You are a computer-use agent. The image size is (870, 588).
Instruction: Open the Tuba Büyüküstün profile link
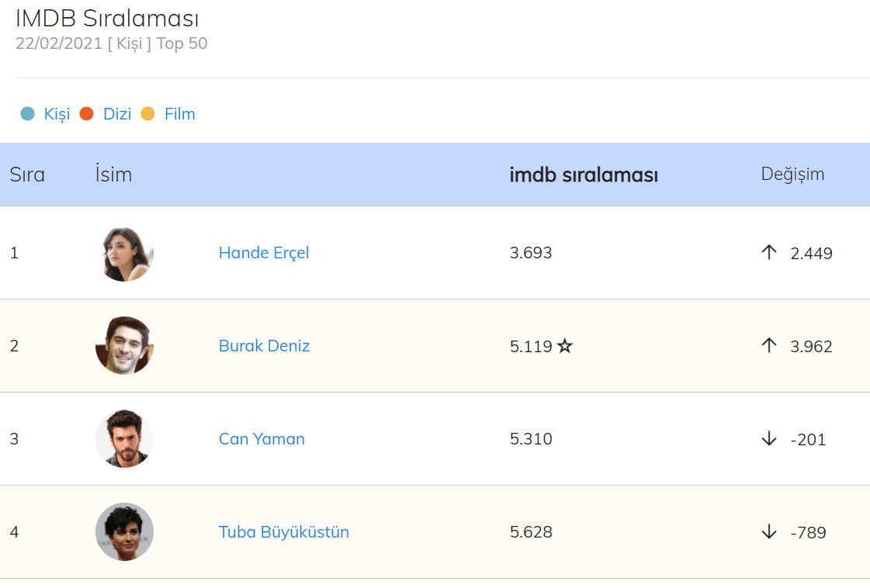point(284,532)
